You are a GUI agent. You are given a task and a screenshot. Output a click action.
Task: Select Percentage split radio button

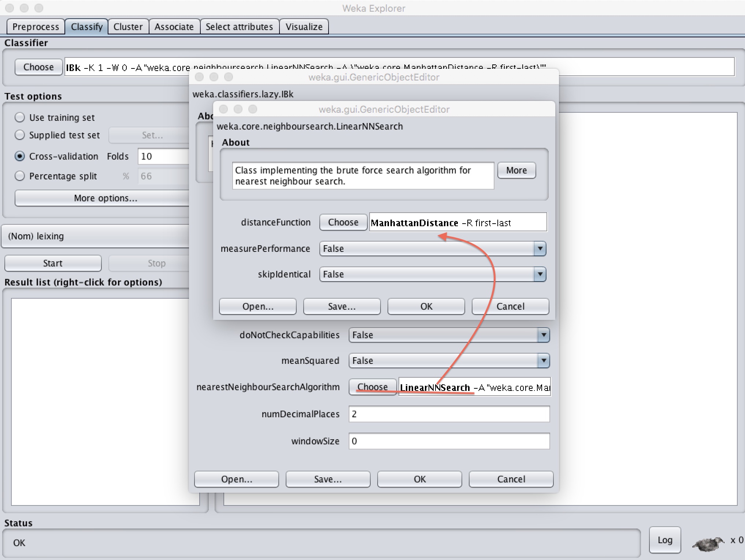(20, 176)
